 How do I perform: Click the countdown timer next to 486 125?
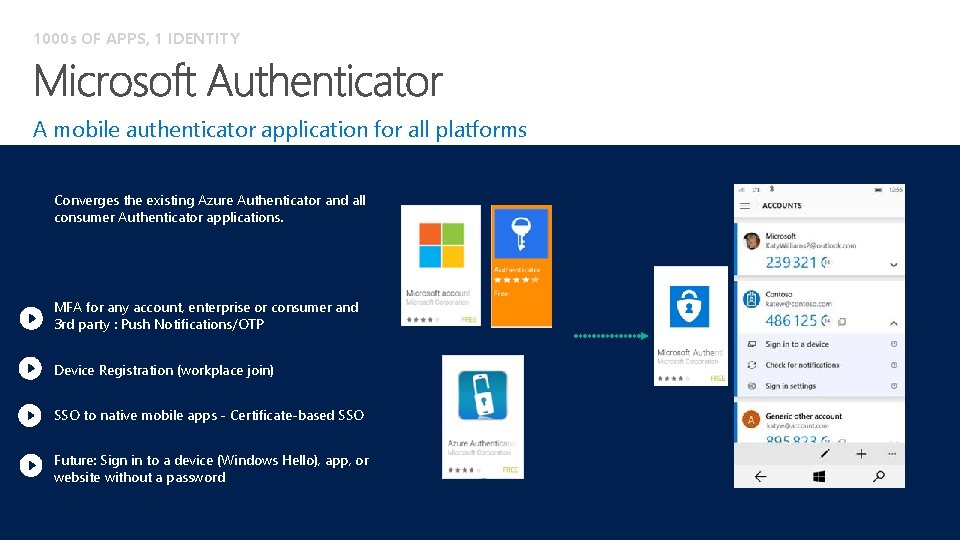coord(826,320)
